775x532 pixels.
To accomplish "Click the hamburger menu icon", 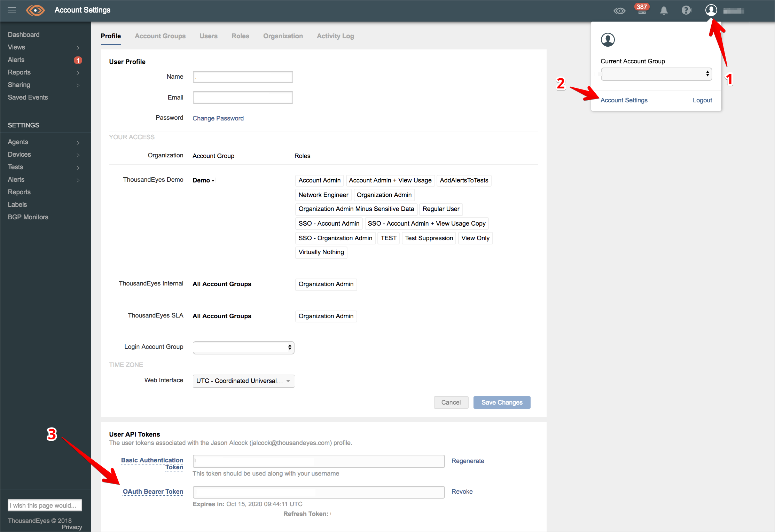I will [x=12, y=10].
